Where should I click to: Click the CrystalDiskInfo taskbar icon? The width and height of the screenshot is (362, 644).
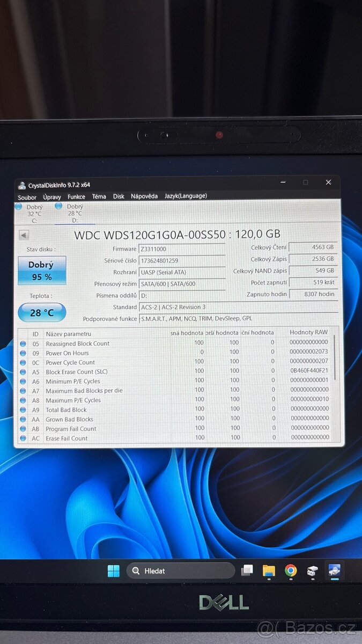tap(335, 570)
